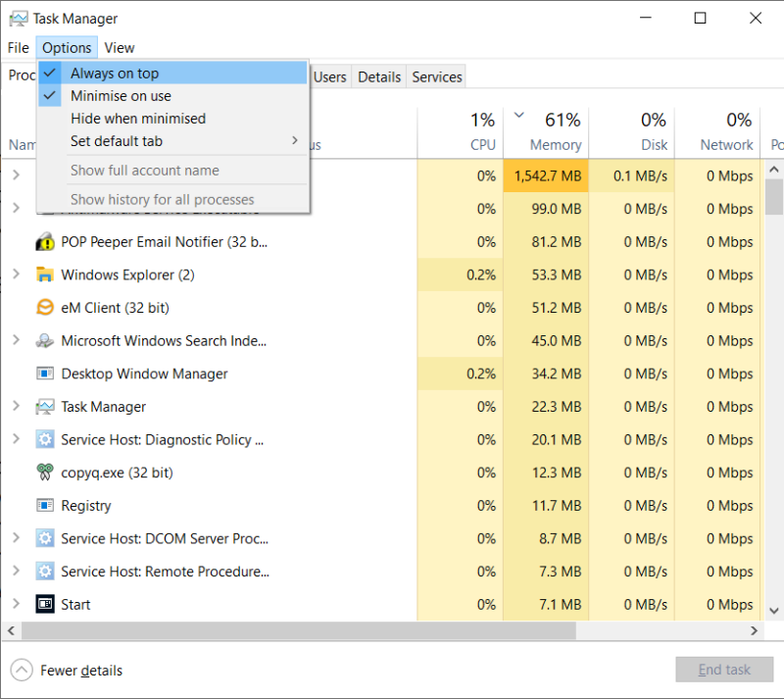Click the Fewer details link
The image size is (784, 699).
pyautogui.click(x=81, y=671)
